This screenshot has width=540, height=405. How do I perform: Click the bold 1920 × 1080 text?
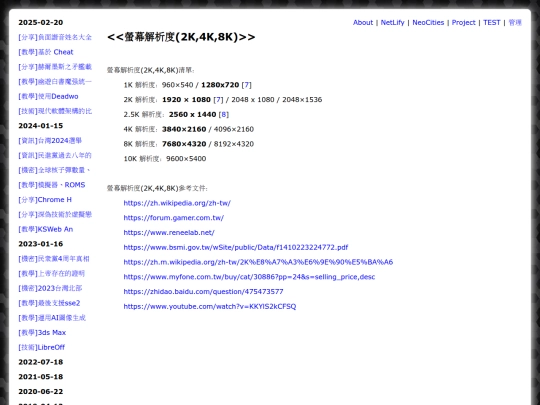click(x=186, y=100)
